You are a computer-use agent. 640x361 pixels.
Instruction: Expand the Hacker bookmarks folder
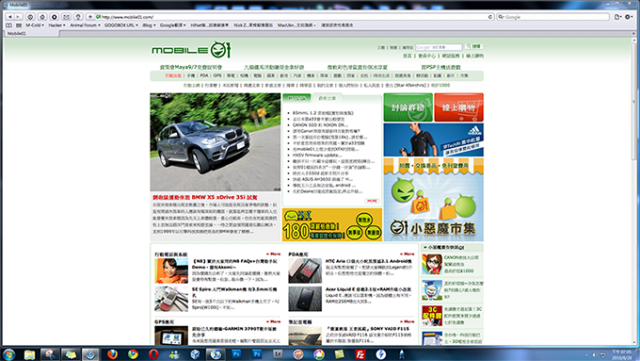point(57,25)
